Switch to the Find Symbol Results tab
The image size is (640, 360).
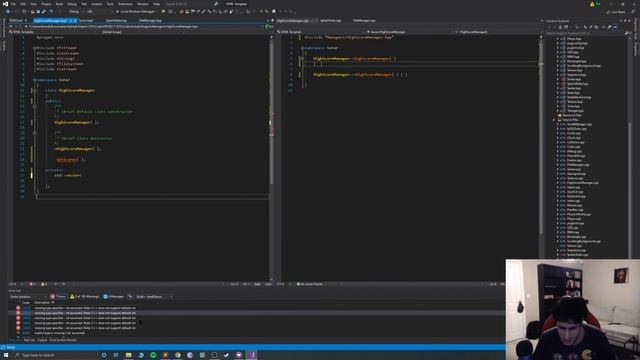pyautogui.click(x=63, y=340)
